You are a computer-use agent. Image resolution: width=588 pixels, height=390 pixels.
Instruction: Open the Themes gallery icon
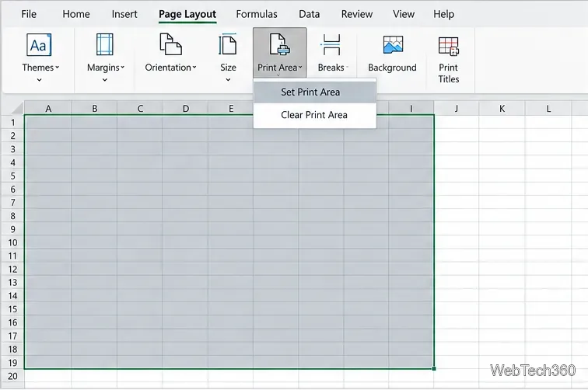tap(39, 45)
